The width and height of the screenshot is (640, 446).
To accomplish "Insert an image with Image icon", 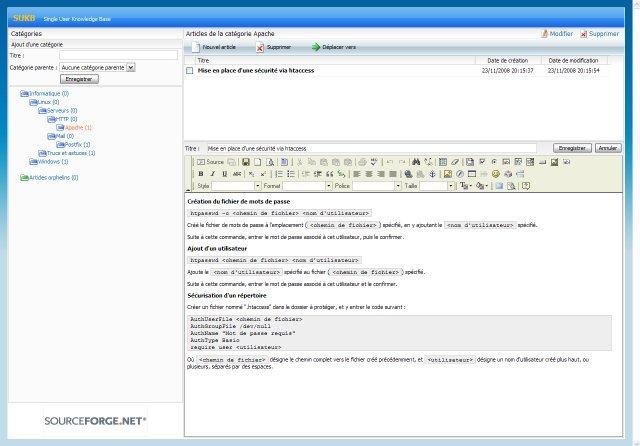I will [448, 174].
